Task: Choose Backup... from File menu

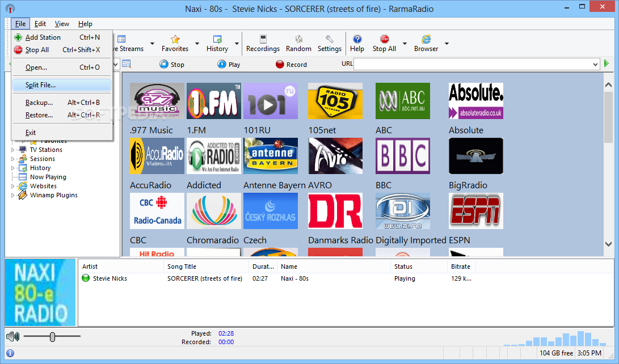Action: click(x=62, y=103)
